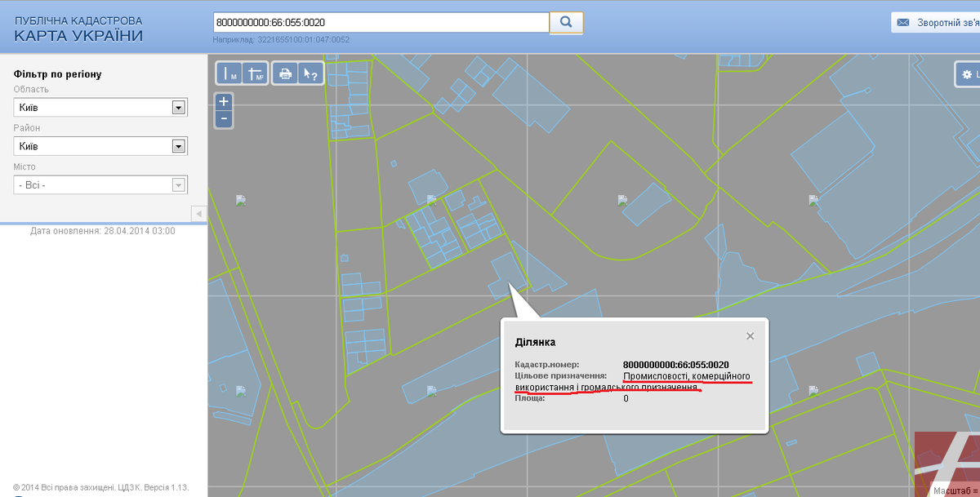Click the example cadastral number hint
Viewport: 980px width, 497px height.
(x=281, y=39)
